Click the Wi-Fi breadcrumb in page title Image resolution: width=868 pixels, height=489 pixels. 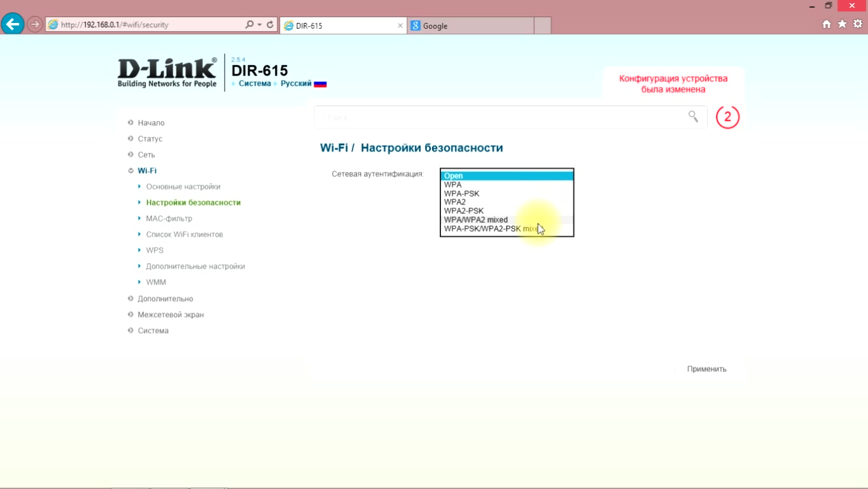tap(333, 148)
